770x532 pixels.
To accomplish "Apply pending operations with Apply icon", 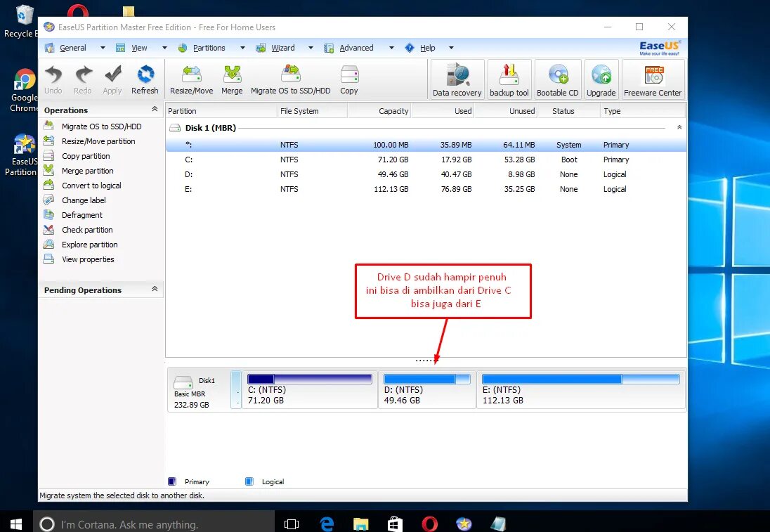I will click(x=112, y=79).
